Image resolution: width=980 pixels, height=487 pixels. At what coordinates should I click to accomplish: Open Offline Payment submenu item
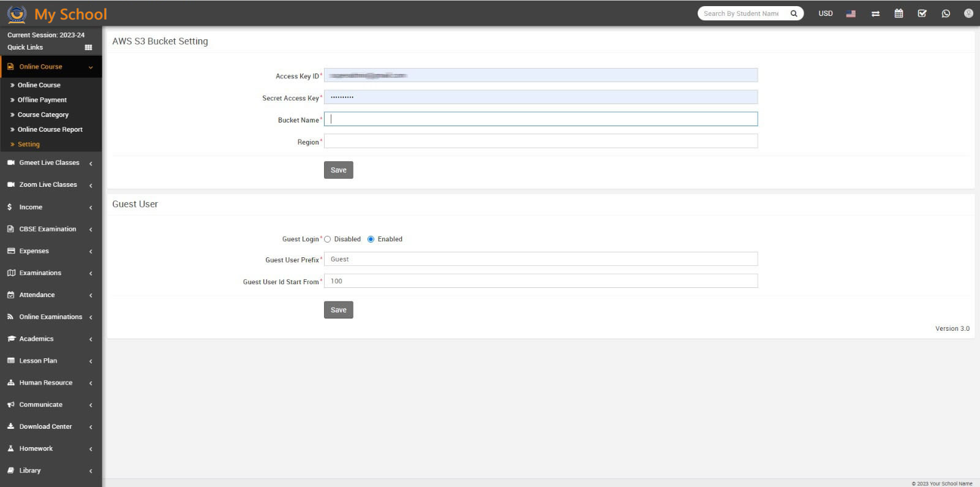point(42,100)
